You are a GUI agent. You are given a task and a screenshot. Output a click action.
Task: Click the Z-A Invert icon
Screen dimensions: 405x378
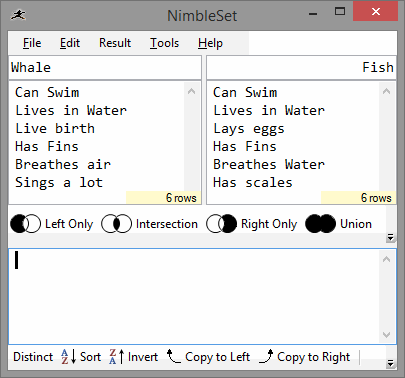coord(117,357)
